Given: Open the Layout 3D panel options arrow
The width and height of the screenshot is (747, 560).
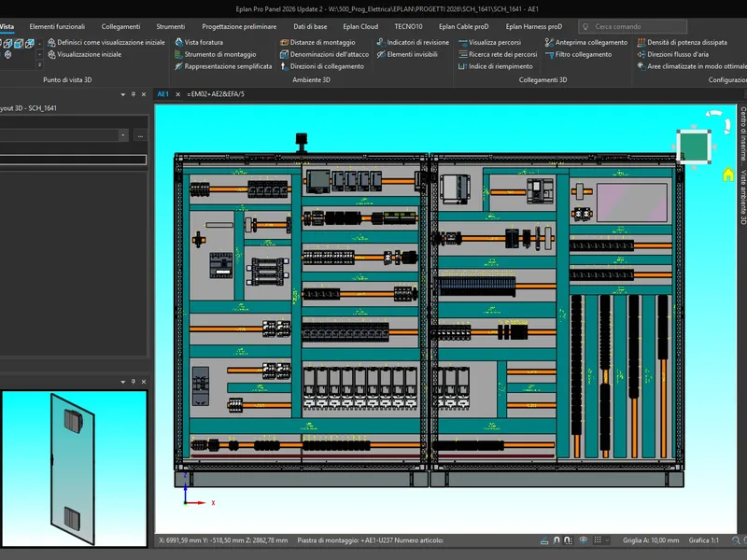Looking at the screenshot, I should (x=123, y=95).
